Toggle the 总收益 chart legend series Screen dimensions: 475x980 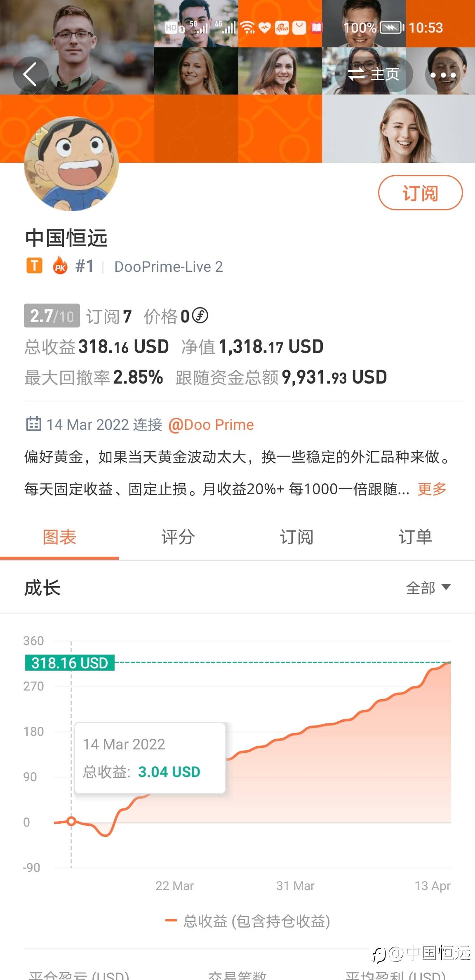click(247, 921)
